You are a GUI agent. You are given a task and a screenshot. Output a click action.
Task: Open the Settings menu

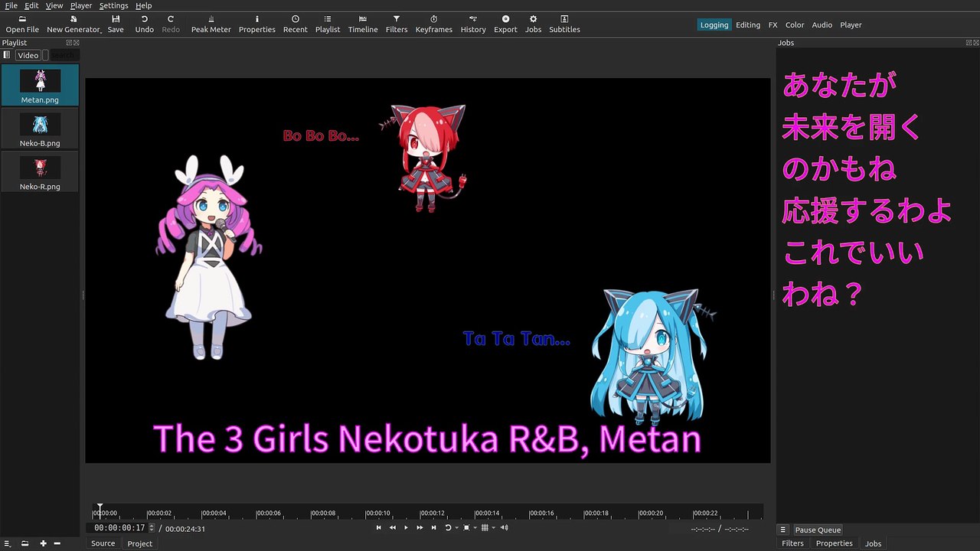point(114,5)
